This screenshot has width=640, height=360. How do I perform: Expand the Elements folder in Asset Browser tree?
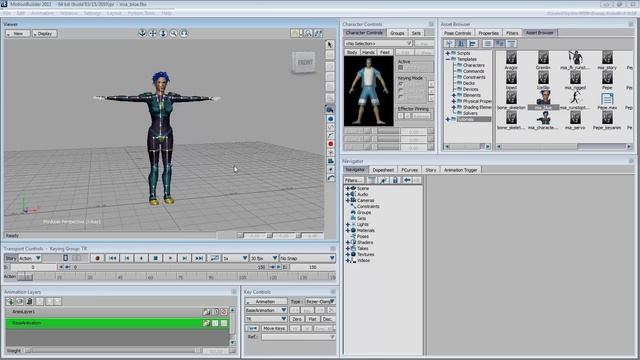point(453,95)
